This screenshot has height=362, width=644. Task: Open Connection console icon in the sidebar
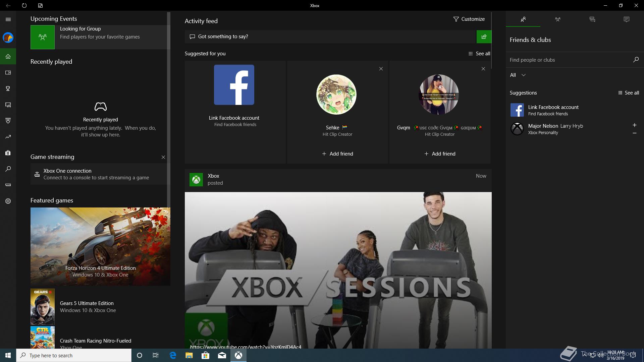tap(8, 185)
